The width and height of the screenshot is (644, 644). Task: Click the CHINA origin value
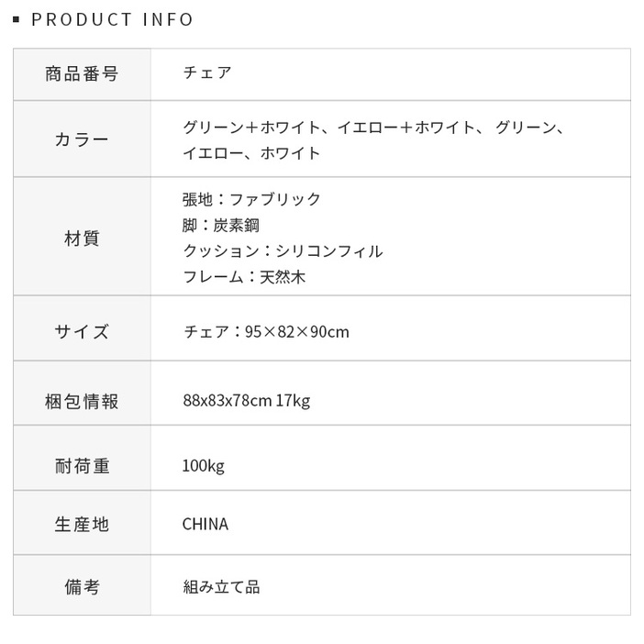[205, 525]
